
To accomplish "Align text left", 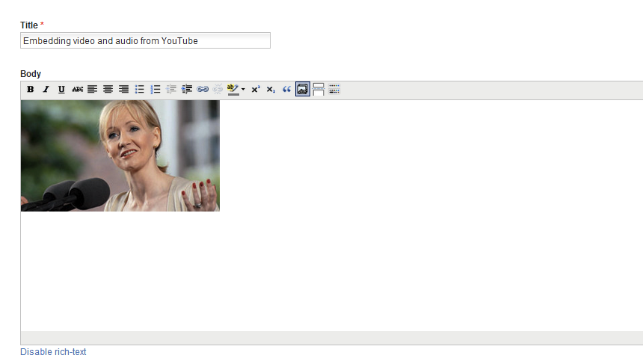I will tap(92, 90).
